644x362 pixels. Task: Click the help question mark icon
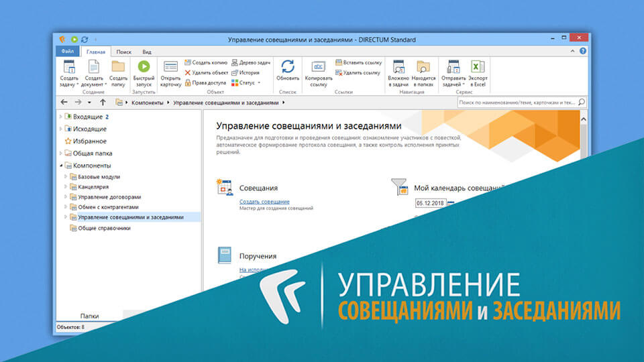(583, 51)
